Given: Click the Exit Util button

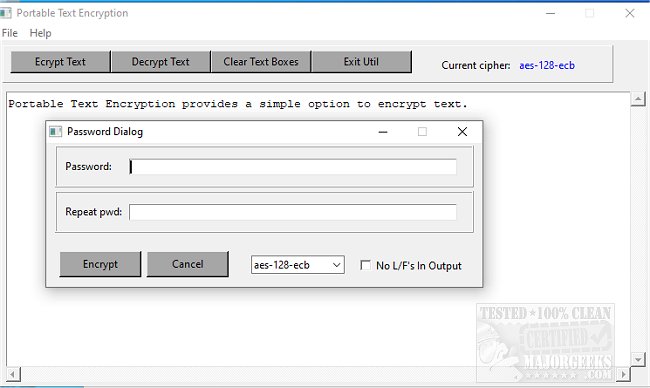Looking at the screenshot, I should coord(361,62).
